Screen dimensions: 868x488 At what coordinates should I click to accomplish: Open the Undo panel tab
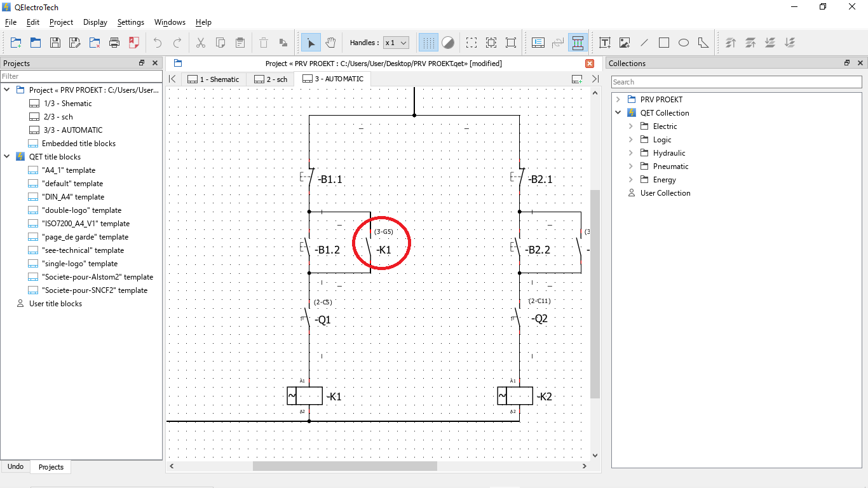click(x=15, y=466)
